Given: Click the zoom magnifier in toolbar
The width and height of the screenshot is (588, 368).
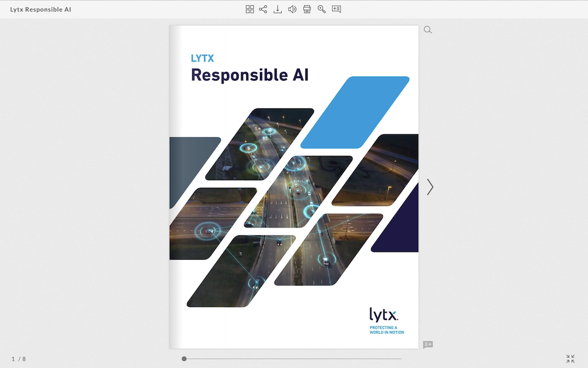Looking at the screenshot, I should 322,9.
